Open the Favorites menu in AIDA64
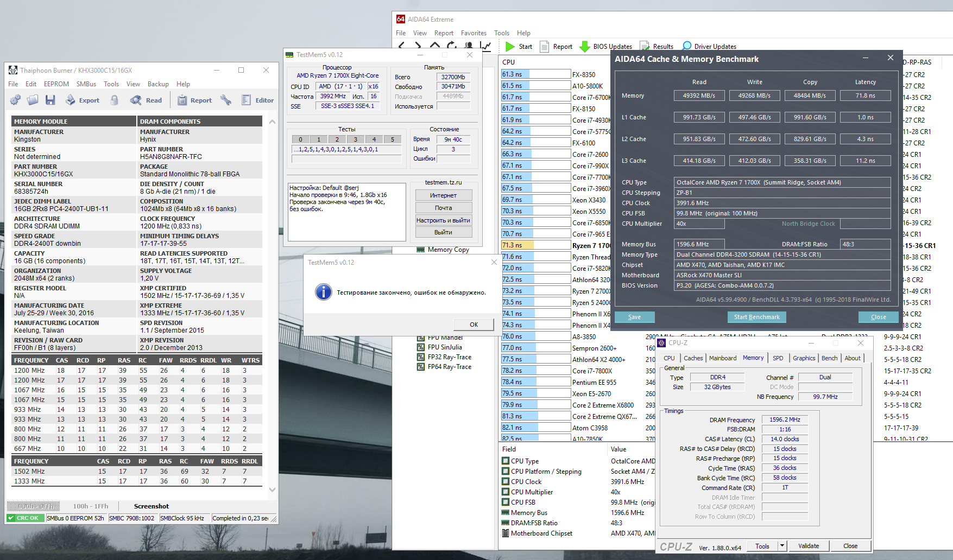The height and width of the screenshot is (560, 953). 474,33
